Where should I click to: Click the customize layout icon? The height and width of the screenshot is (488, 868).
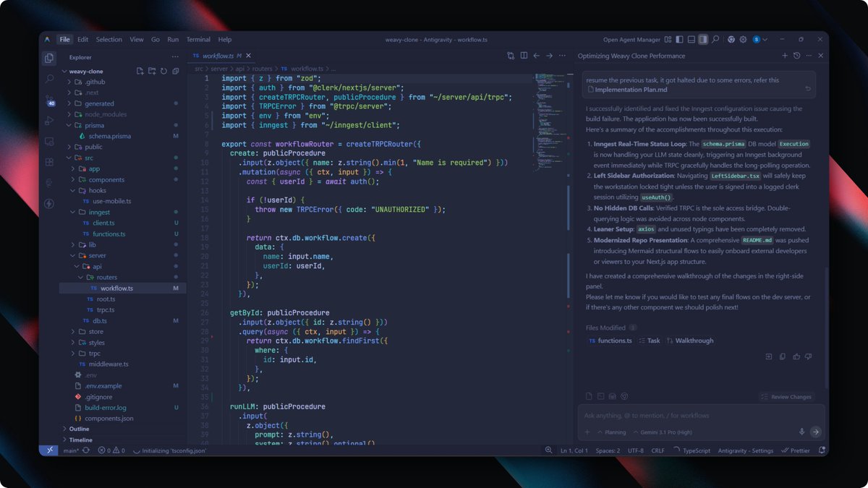pyautogui.click(x=668, y=39)
